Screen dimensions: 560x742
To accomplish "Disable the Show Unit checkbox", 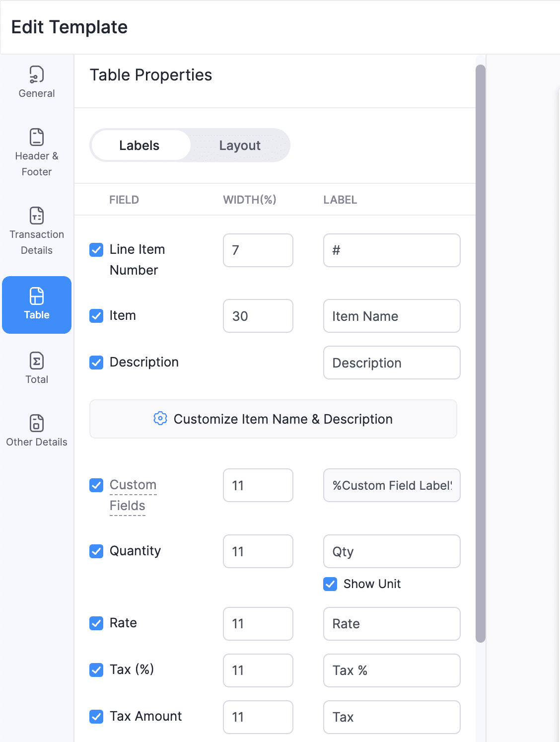I will pos(330,584).
